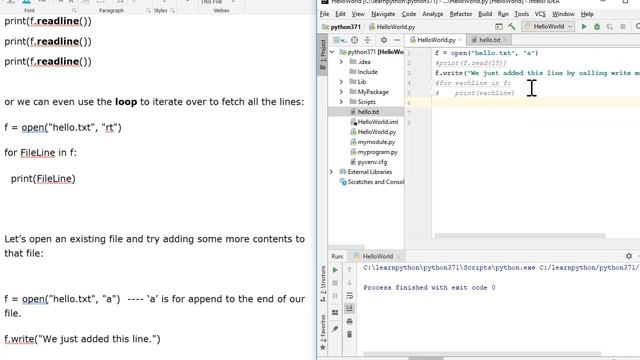Expand External Libraries node
Screen dimensions: 640x360
[331, 172]
